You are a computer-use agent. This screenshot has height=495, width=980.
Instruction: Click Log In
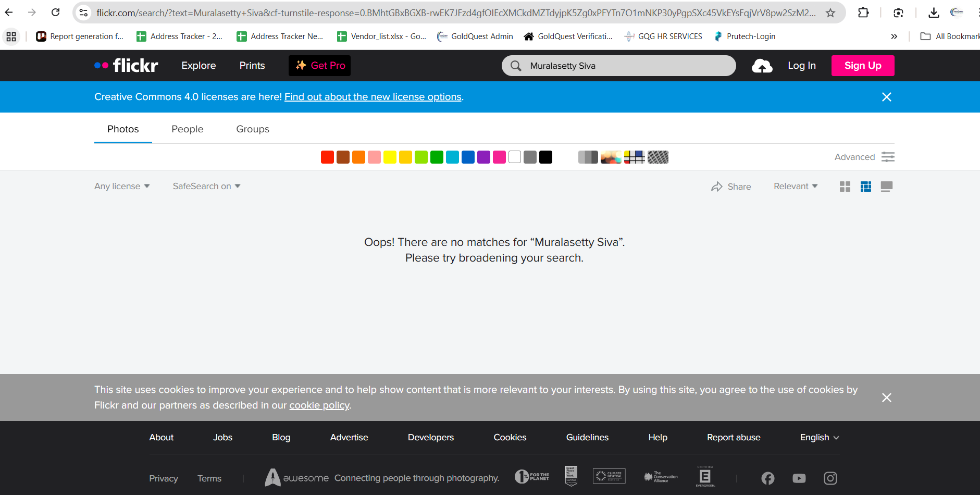(802, 66)
